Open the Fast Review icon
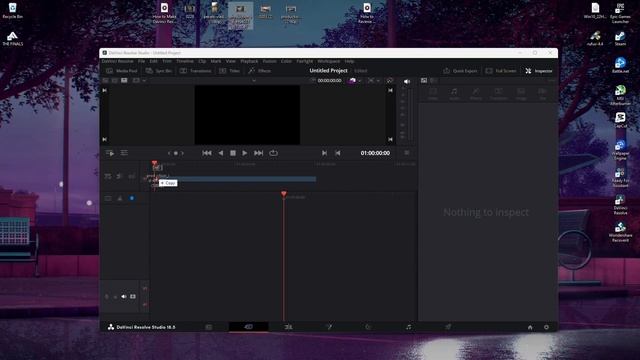This screenshot has height=360, width=640. [110, 153]
